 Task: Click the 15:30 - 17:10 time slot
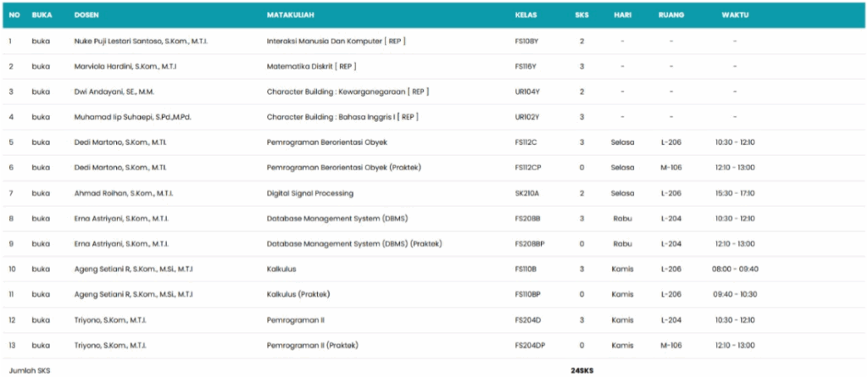click(x=734, y=193)
